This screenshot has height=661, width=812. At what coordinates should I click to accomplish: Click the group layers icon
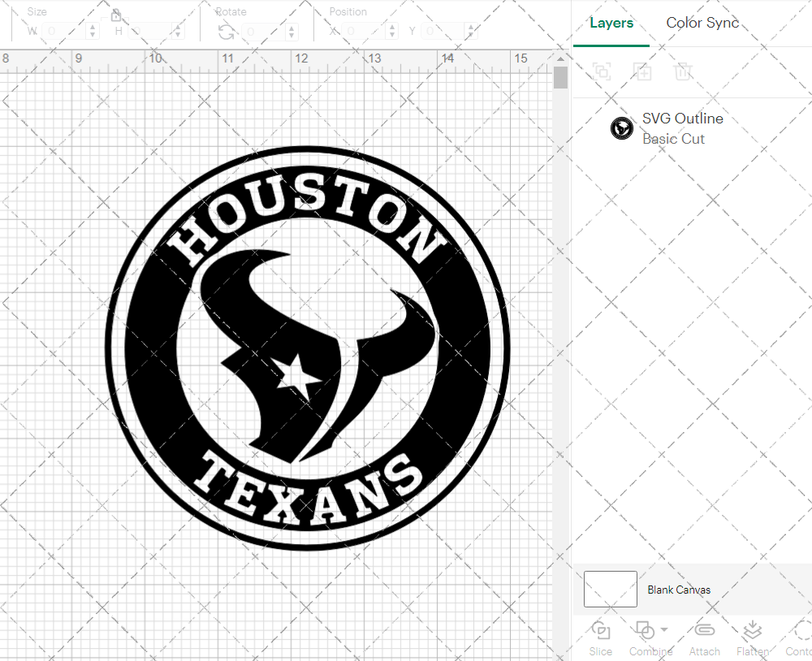[601, 71]
